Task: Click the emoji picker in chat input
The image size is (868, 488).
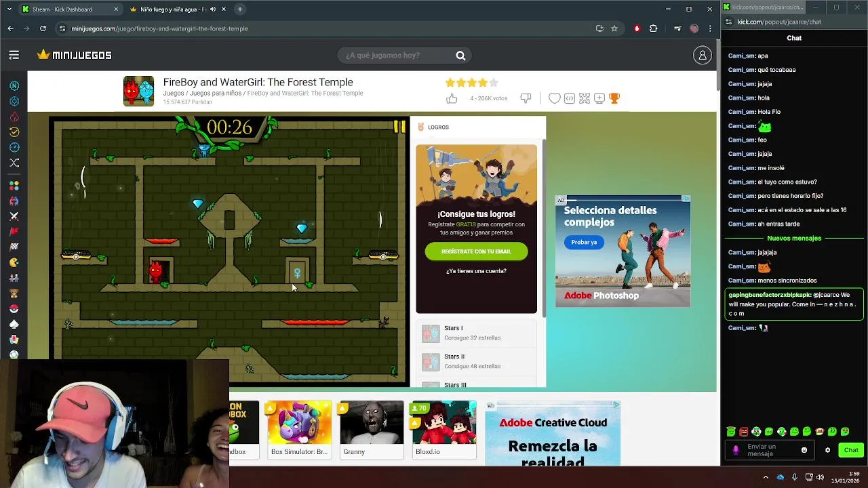Action: tap(804, 450)
